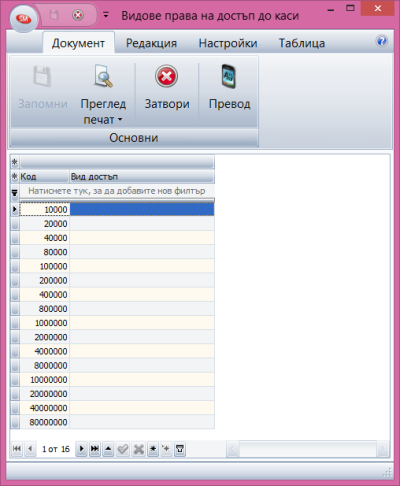Open the quick access toolbar customize arrow

pyautogui.click(x=106, y=15)
